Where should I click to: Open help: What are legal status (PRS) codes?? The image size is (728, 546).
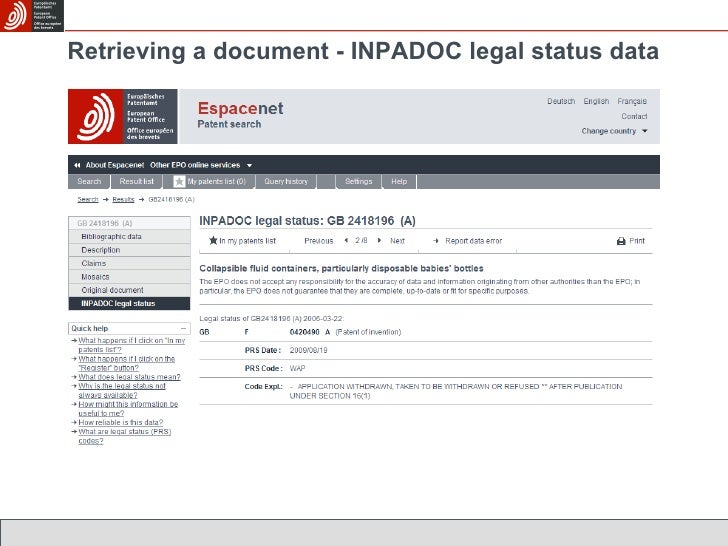click(124, 436)
